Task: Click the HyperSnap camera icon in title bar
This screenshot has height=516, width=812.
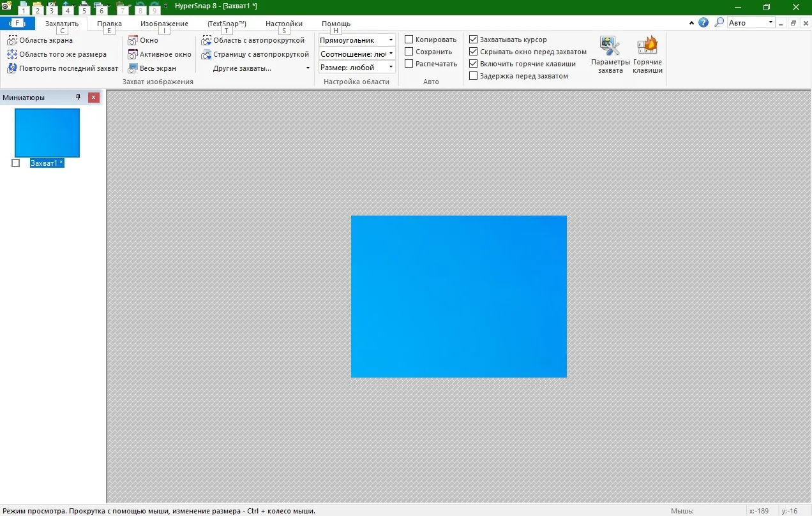Action: [7, 6]
